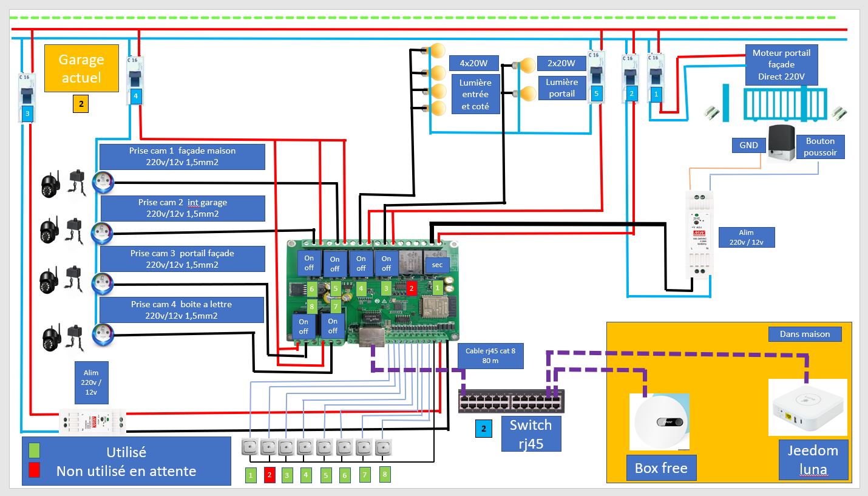Select the bulb next to the 2x20W label
The width and height of the screenshot is (868, 496).
[x=524, y=64]
